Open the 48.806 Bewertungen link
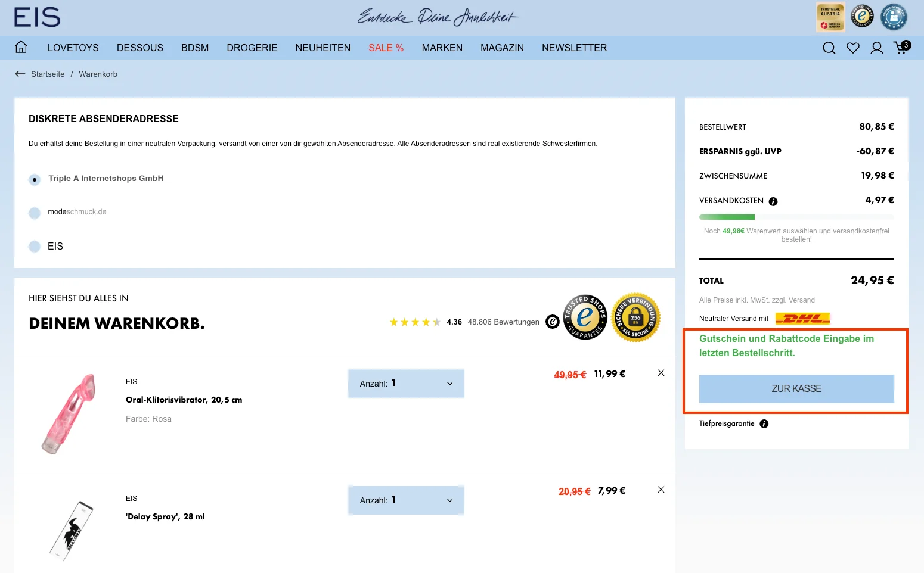Viewport: 924px width, 573px height. [503, 322]
